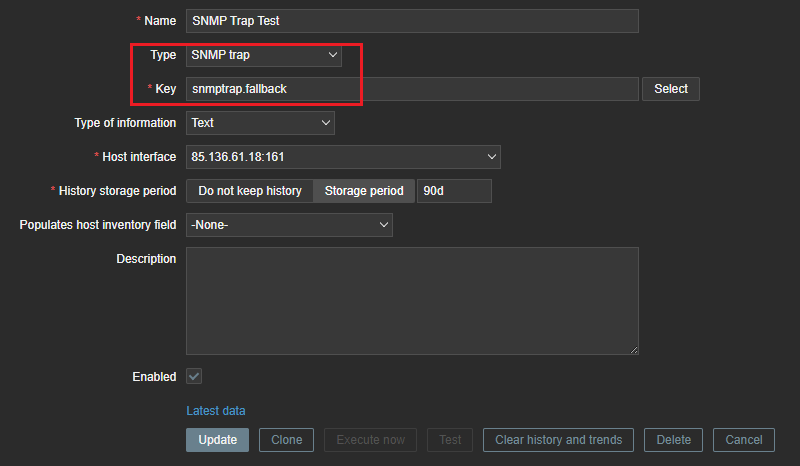Expand the Type of information dropdown

(x=260, y=123)
